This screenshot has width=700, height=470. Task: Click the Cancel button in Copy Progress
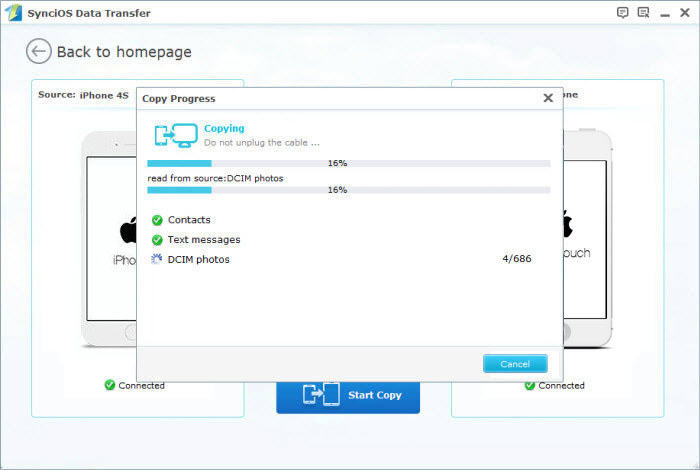pos(515,364)
